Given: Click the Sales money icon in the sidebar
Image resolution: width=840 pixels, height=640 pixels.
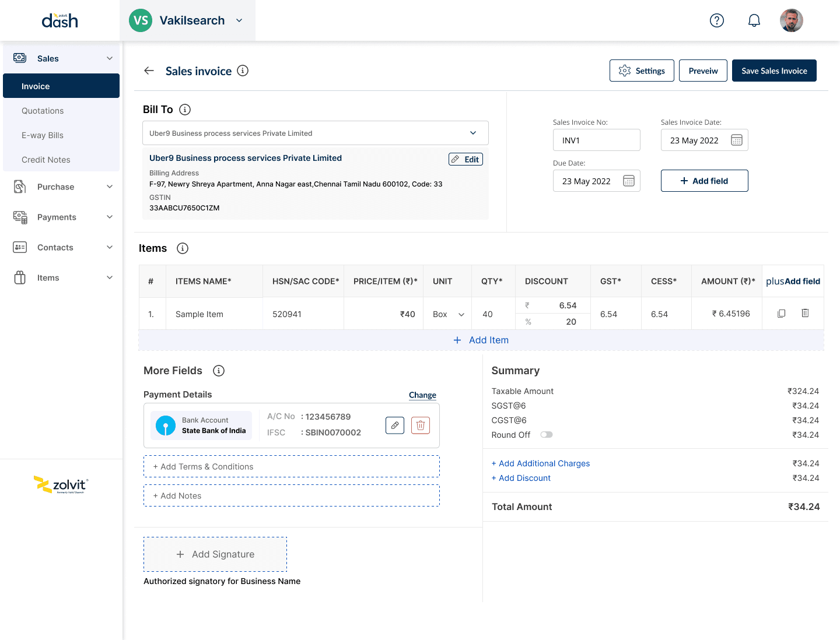Looking at the screenshot, I should coord(20,58).
